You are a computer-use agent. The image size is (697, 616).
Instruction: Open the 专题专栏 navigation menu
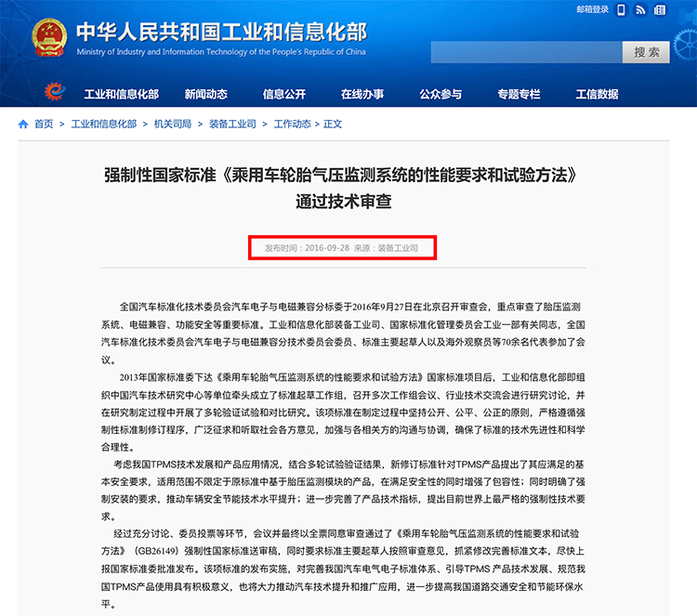[x=519, y=94]
